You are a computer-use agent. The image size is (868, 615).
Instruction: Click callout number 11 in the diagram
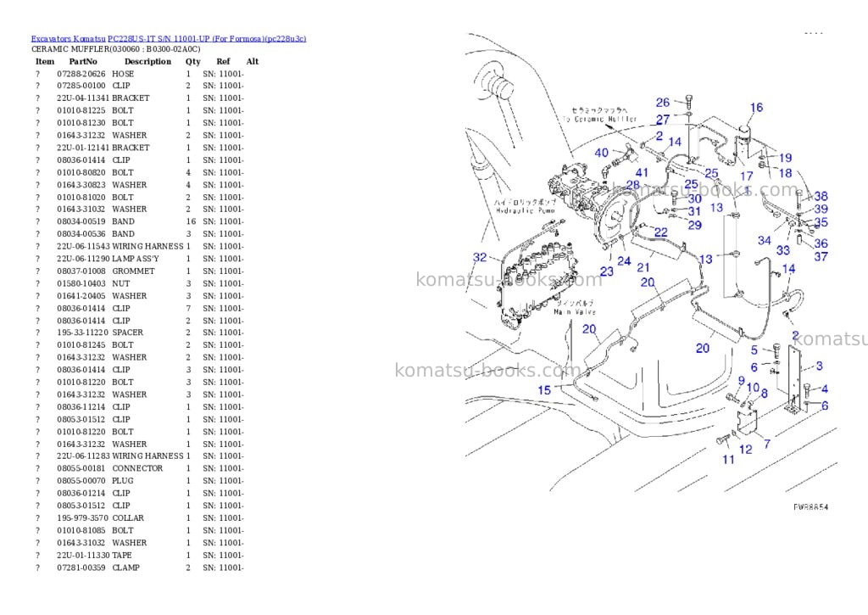(x=728, y=459)
